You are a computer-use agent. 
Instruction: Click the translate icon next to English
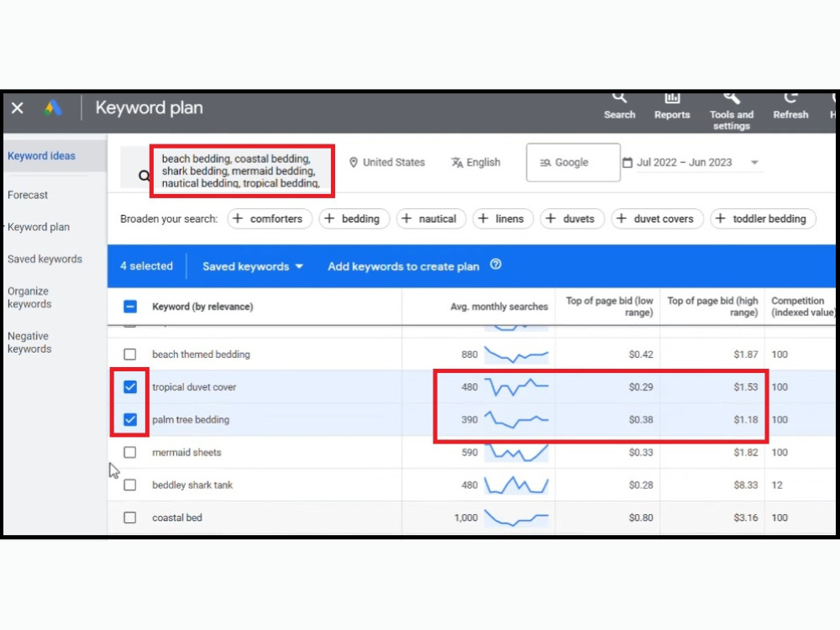[x=457, y=162]
